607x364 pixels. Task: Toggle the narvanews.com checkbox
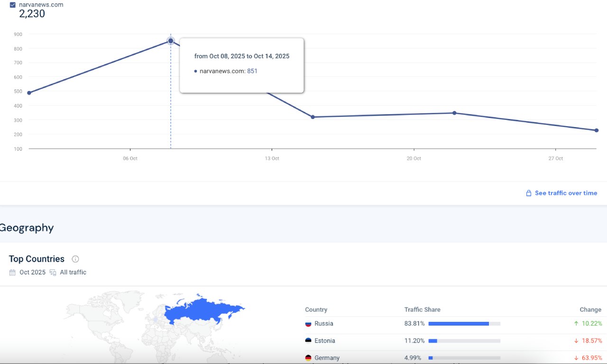[13, 5]
